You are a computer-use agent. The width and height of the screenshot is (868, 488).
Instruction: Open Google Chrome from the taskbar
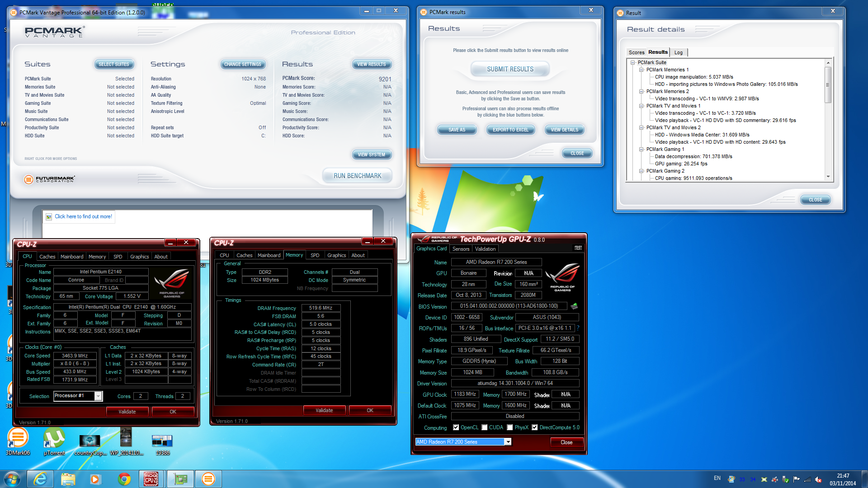(x=124, y=479)
